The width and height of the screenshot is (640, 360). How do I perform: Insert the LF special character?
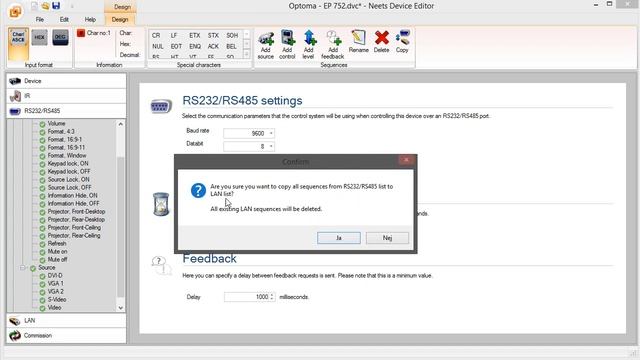[174, 36]
